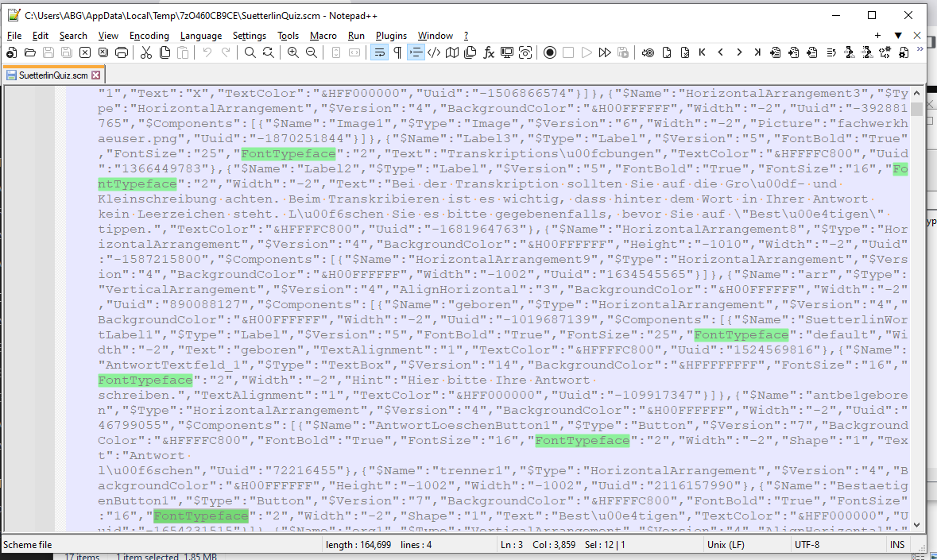
Task: Open the Document Map panel icon
Action: pos(452,52)
